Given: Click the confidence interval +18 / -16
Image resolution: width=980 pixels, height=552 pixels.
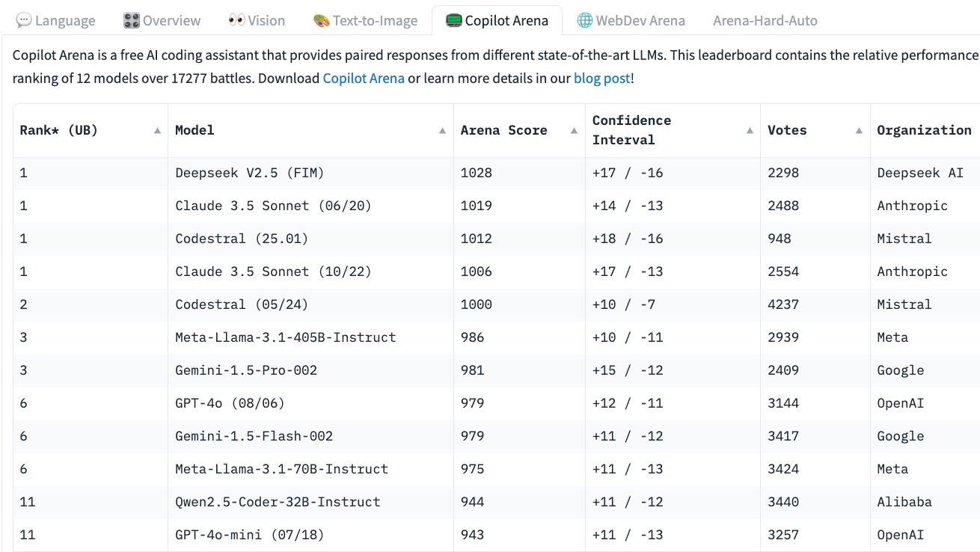Looking at the screenshot, I should [x=628, y=239].
